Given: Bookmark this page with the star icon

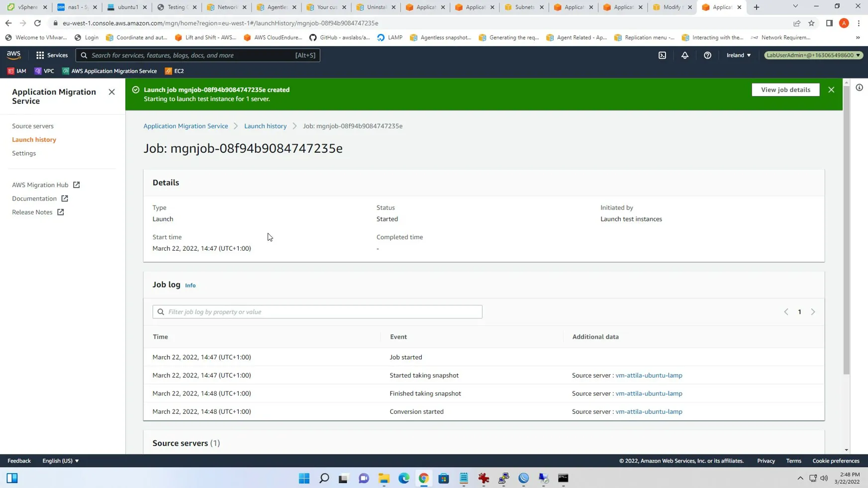Looking at the screenshot, I should pos(811,23).
